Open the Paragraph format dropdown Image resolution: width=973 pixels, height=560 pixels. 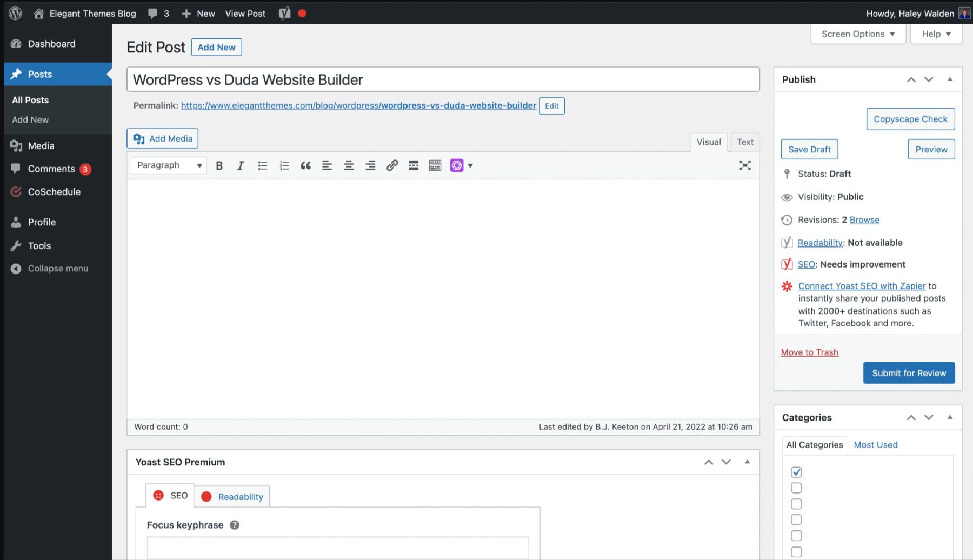[x=169, y=165]
